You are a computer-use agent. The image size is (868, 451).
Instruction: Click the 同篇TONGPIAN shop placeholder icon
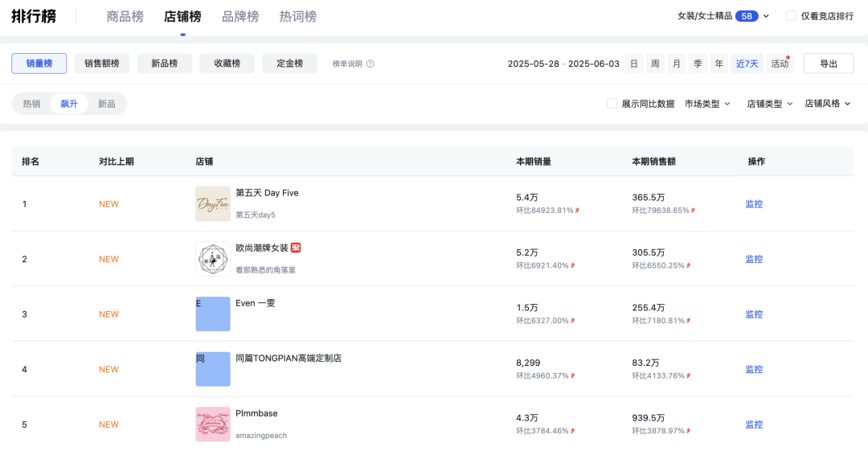coord(212,369)
